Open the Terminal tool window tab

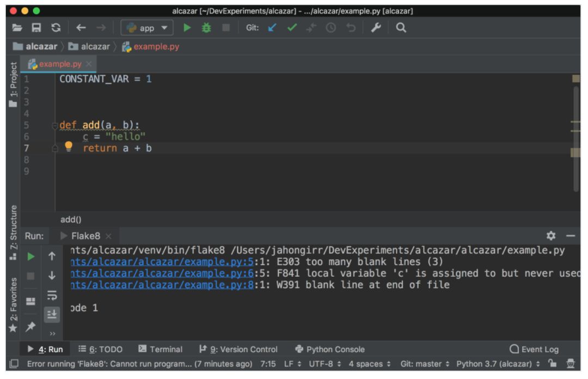(160, 349)
